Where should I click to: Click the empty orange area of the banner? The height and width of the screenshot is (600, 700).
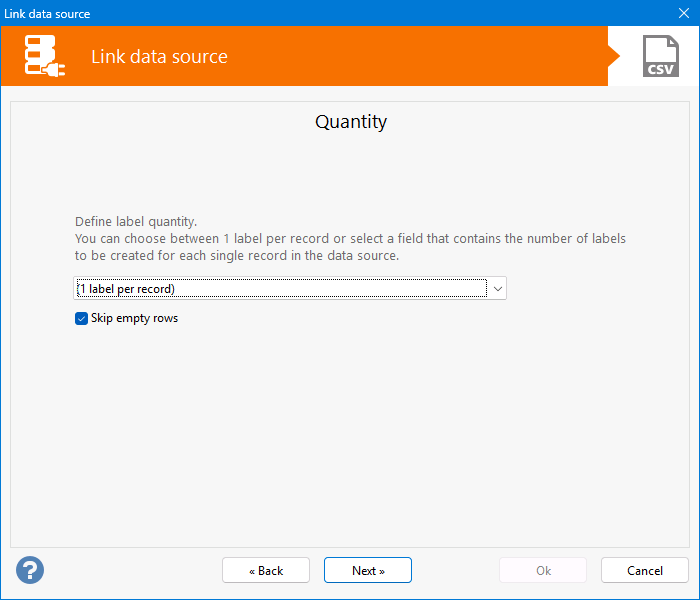420,56
